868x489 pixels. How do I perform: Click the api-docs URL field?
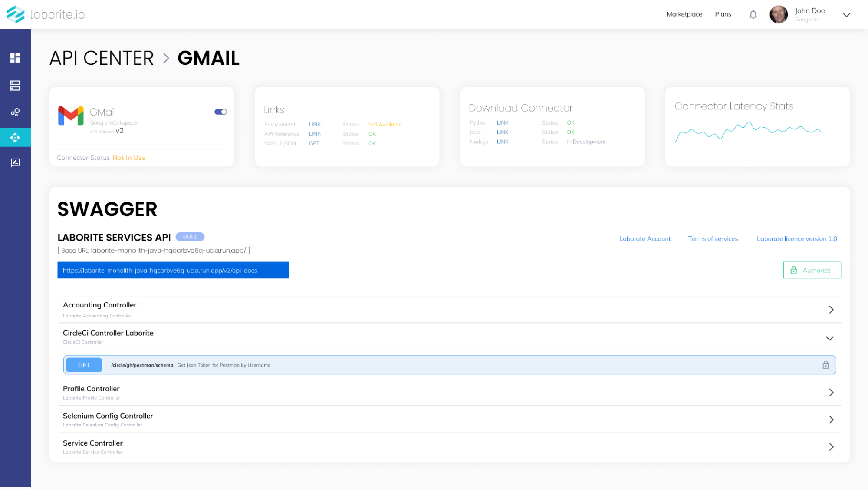coord(173,270)
